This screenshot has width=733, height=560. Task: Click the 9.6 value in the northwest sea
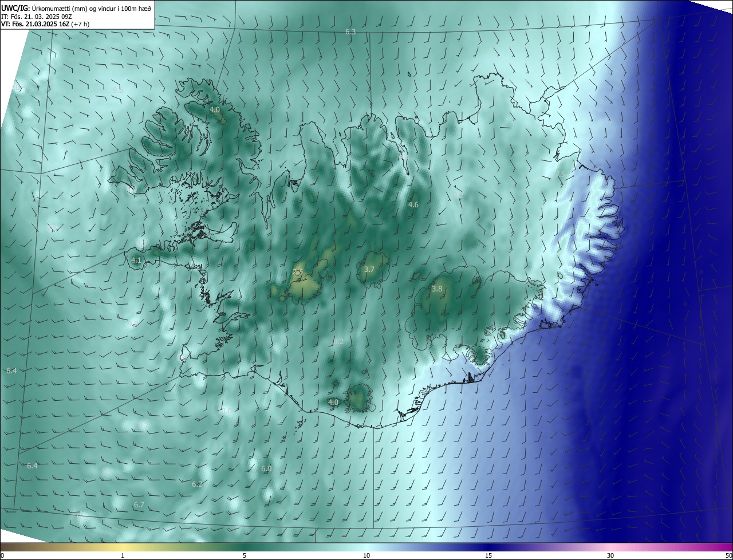[x=117, y=90]
